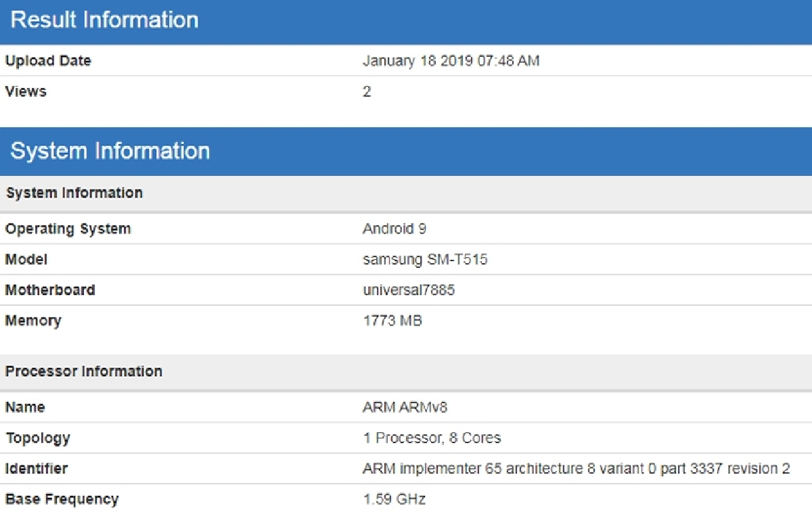
Task: Select the Topology label
Action: [38, 438]
